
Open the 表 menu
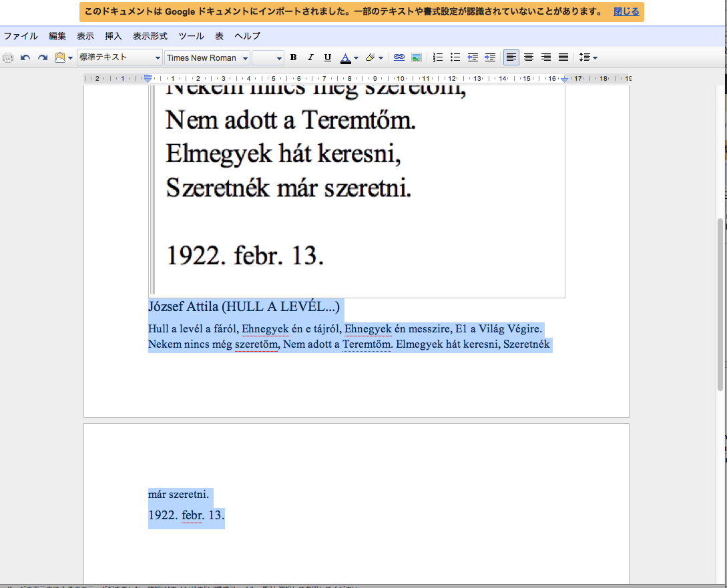click(x=220, y=36)
